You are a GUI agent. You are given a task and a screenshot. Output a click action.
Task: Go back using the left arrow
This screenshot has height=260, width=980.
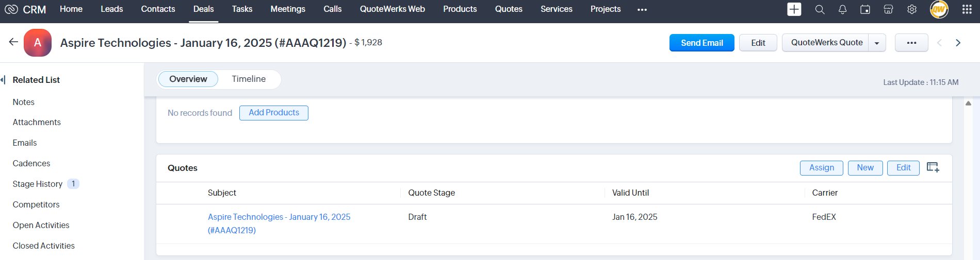click(x=13, y=42)
